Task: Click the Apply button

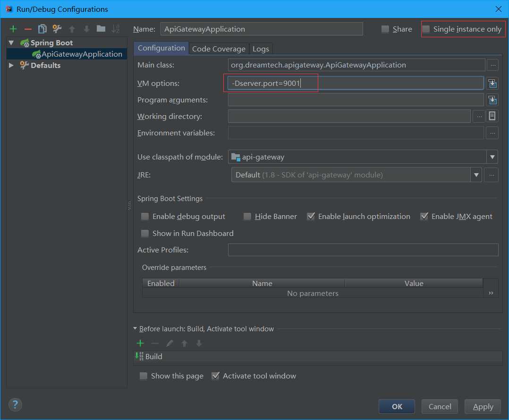Action: point(483,406)
